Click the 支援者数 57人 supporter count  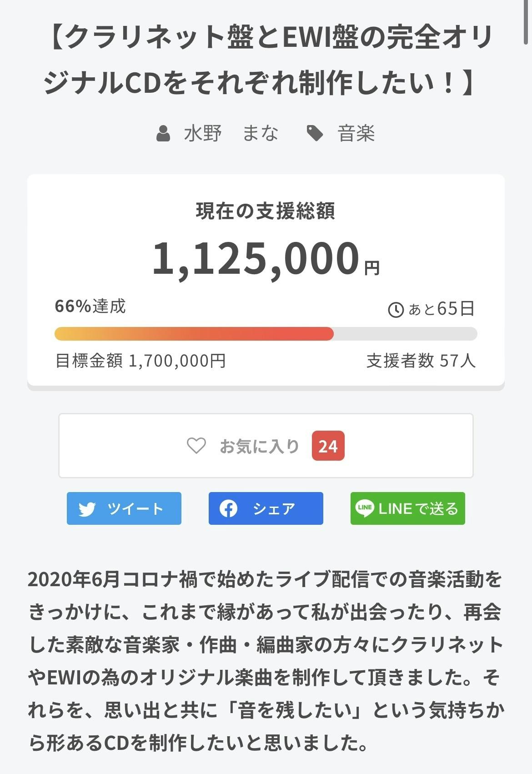[421, 361]
